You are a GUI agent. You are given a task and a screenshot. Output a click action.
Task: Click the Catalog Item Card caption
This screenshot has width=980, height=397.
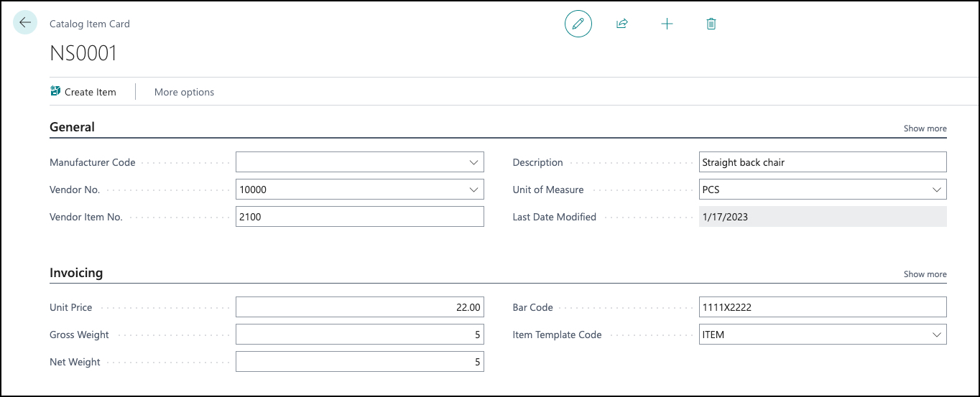point(90,24)
